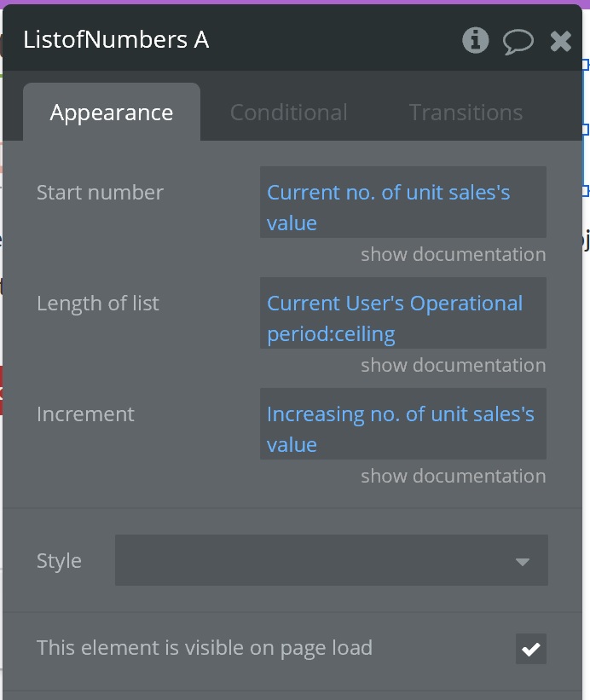Show documentation for Start number
590x700 pixels.
click(453, 254)
